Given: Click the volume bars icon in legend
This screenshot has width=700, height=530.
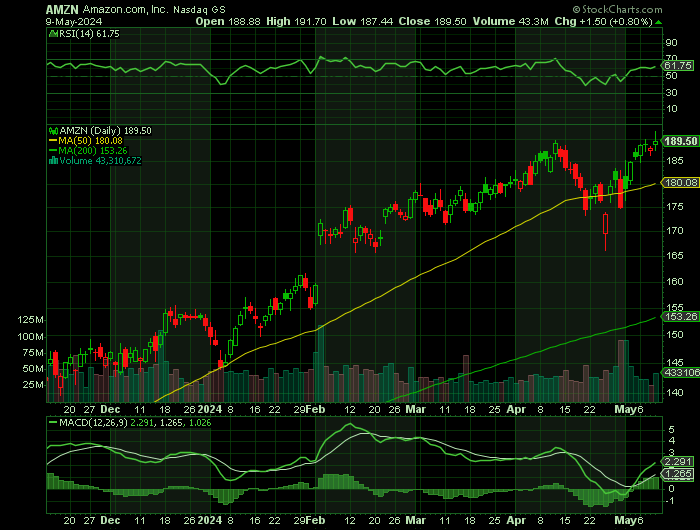Looking at the screenshot, I should 53,161.
